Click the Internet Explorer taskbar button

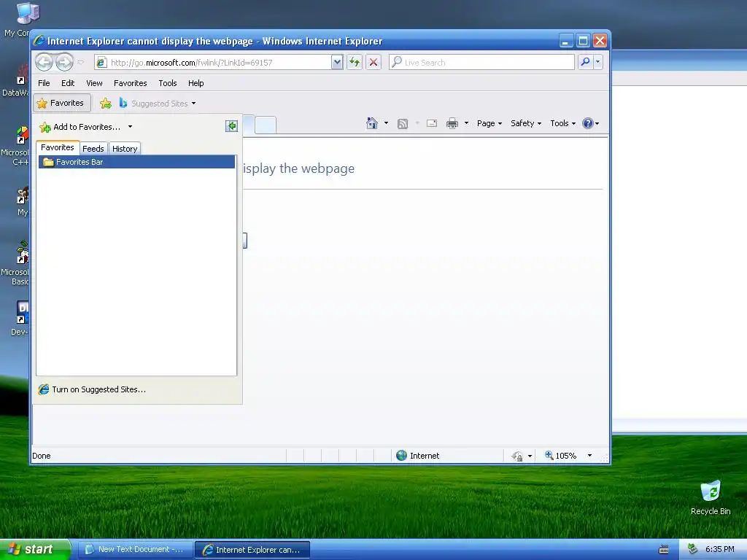click(x=252, y=550)
